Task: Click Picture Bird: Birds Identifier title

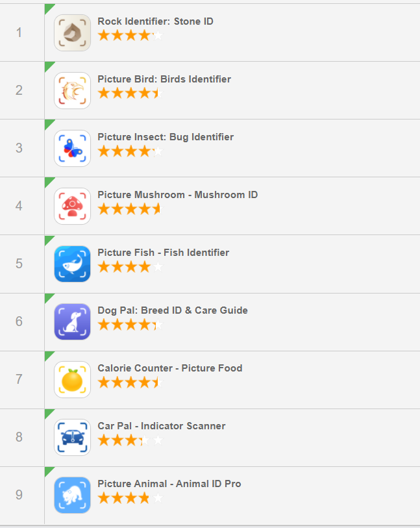Action: click(x=164, y=79)
